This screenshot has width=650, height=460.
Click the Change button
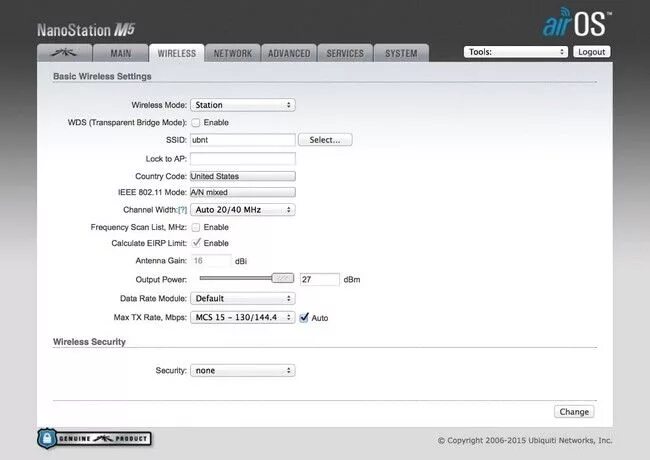pyautogui.click(x=574, y=412)
